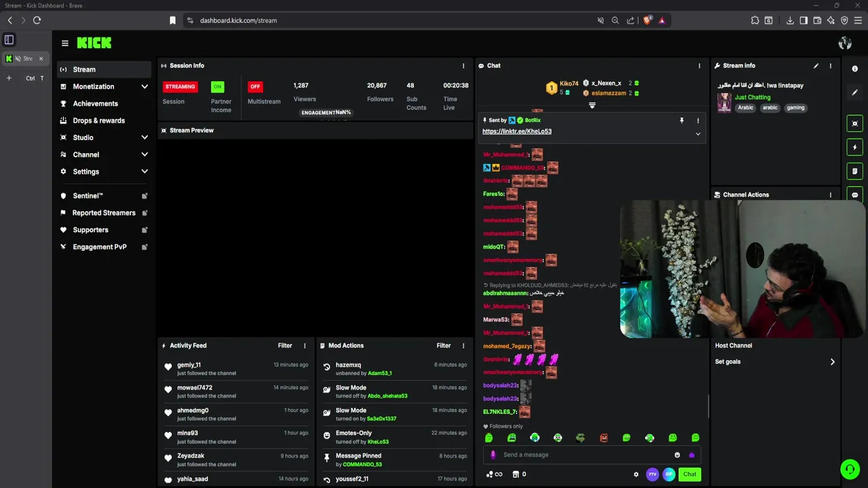Viewport: 868px width, 488px height.
Task: Open Activity Feed three-dot menu
Action: (304, 346)
